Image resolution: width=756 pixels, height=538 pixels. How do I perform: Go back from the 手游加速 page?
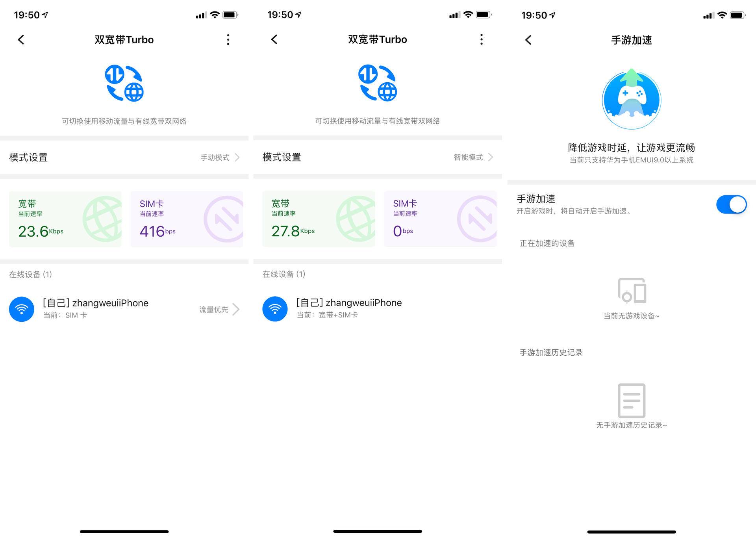click(528, 39)
